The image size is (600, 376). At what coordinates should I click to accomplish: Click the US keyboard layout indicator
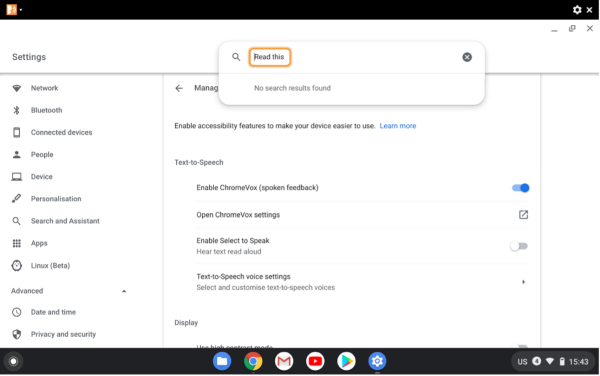(522, 362)
